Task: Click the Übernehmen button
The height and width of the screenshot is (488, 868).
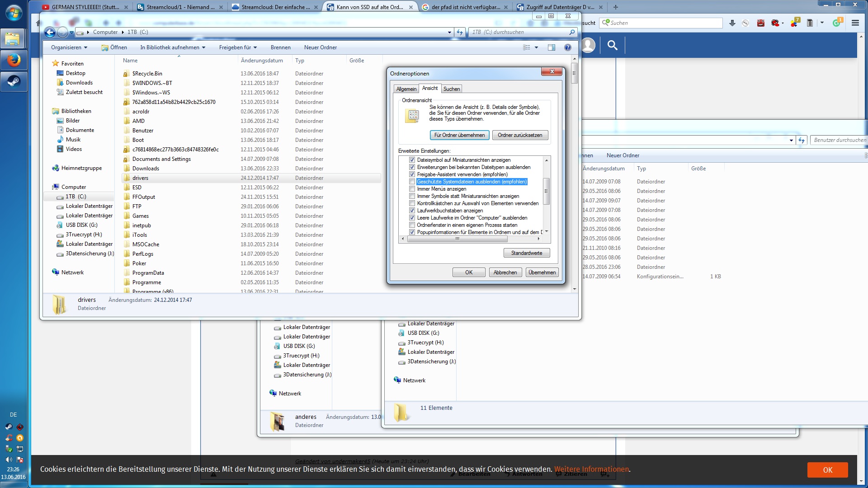Action: [542, 272]
